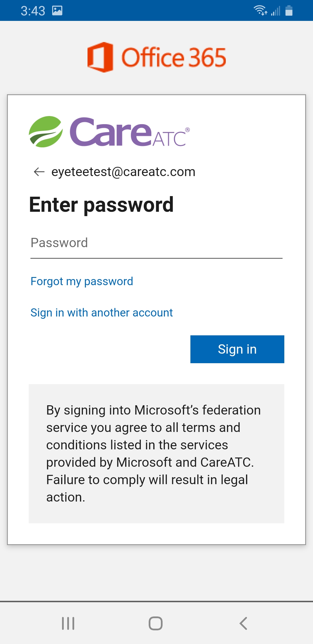313x644 pixels.
Task: Tap the 3:43 clock in status bar
Action: (33, 11)
